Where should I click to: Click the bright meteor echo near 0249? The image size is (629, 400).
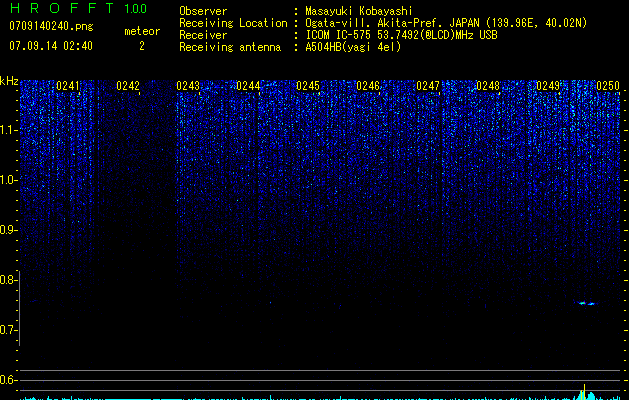(586, 303)
